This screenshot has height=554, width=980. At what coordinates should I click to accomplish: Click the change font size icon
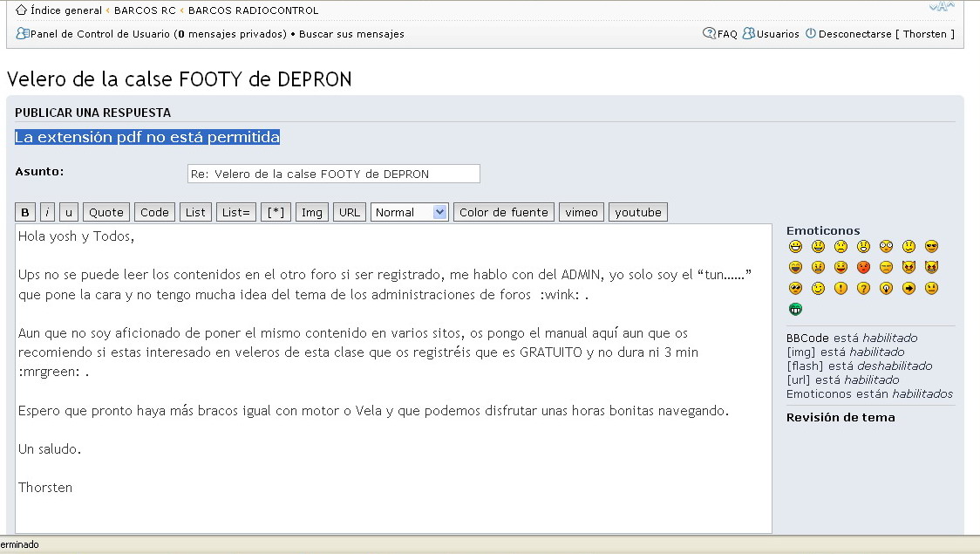coord(943,7)
